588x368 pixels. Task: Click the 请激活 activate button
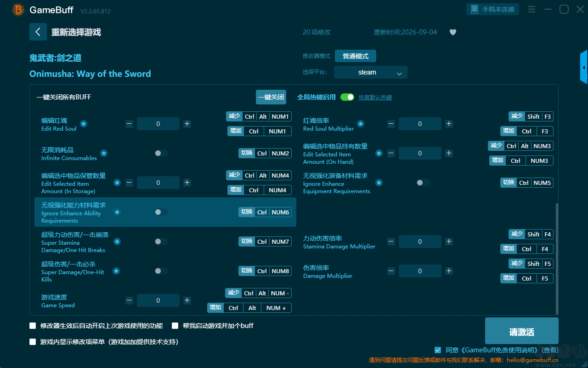point(522,332)
